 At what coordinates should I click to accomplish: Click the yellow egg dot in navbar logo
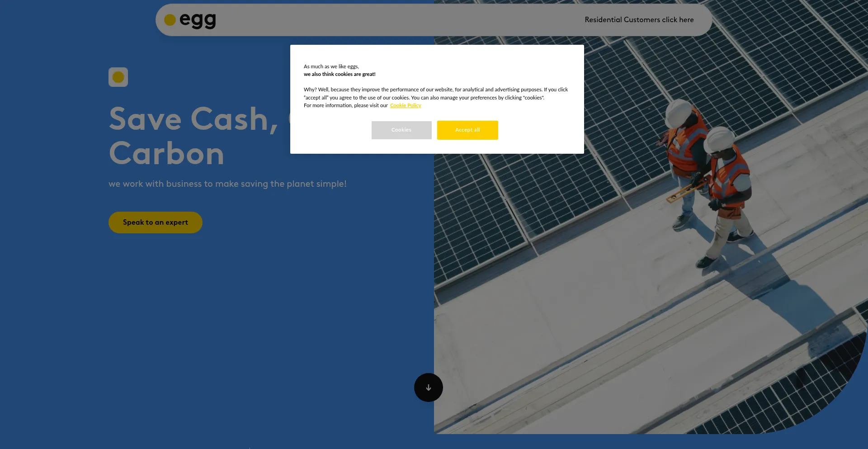tap(170, 20)
